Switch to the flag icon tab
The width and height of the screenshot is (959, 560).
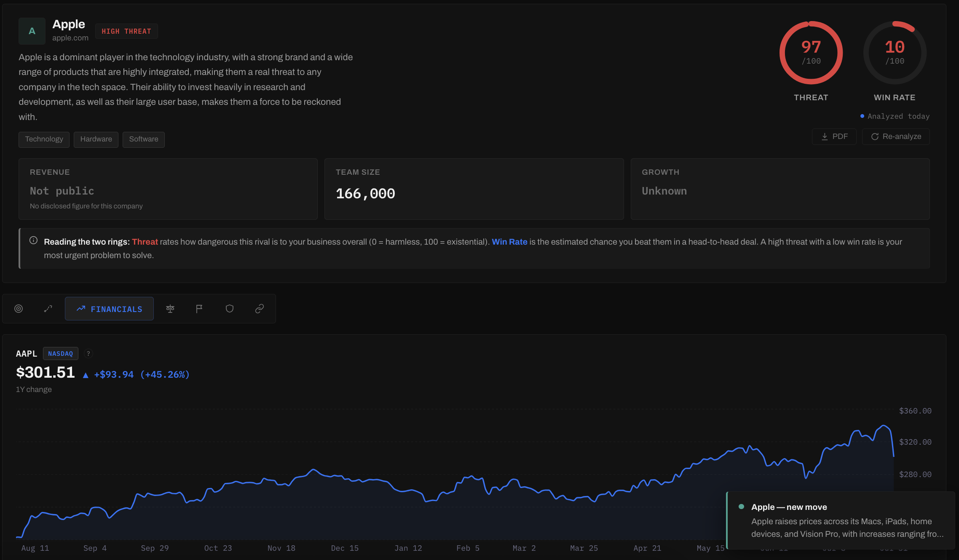(199, 309)
